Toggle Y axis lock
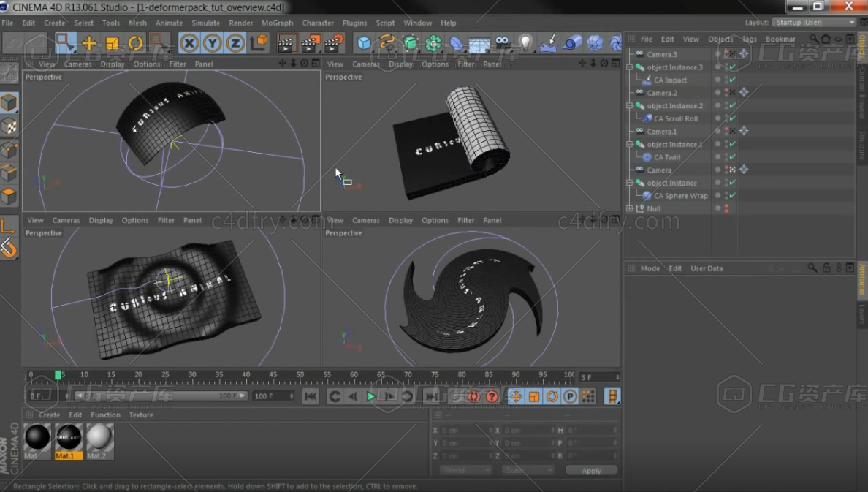The height and width of the screenshot is (492, 868). point(213,42)
